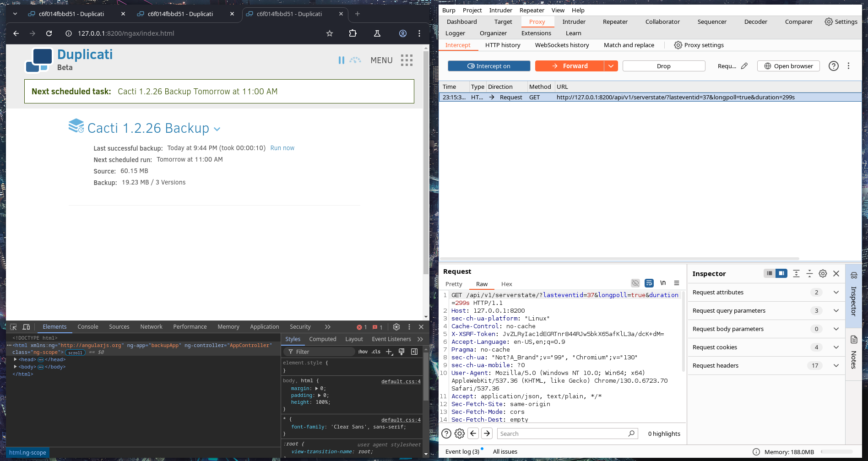The image size is (868, 461).
Task: Open Proxy settings
Action: click(x=699, y=45)
